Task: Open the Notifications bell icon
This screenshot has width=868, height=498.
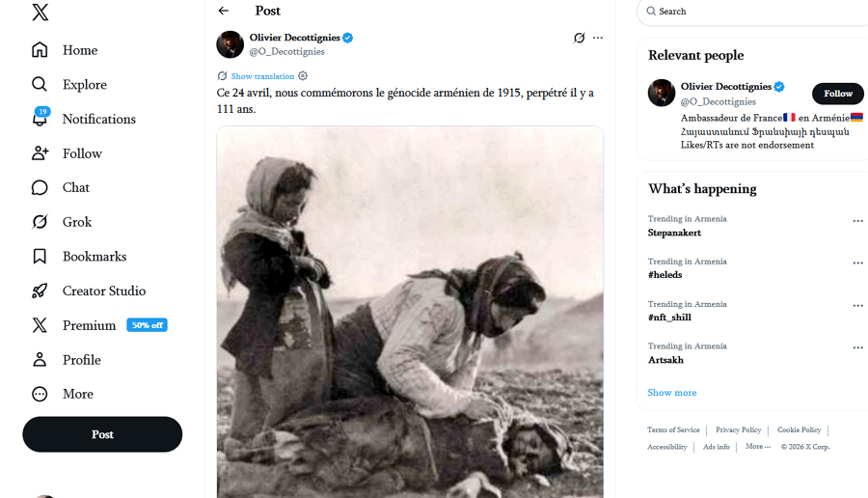Action: pyautogui.click(x=40, y=119)
